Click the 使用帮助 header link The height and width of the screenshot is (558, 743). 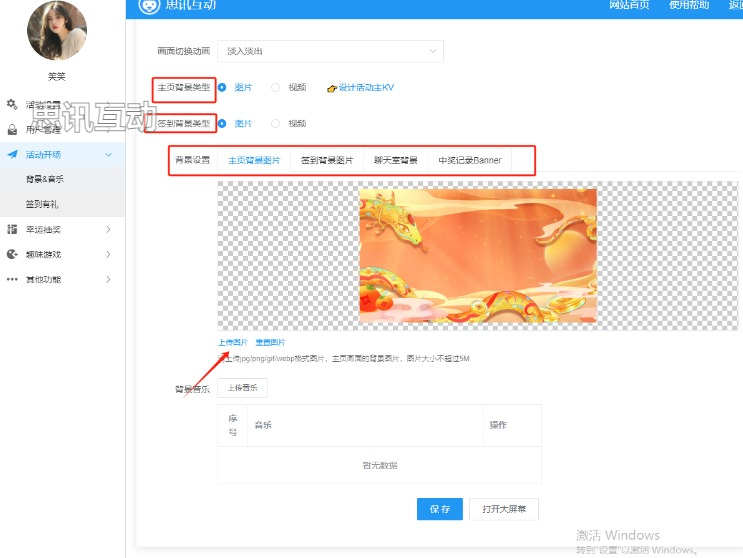tap(689, 5)
